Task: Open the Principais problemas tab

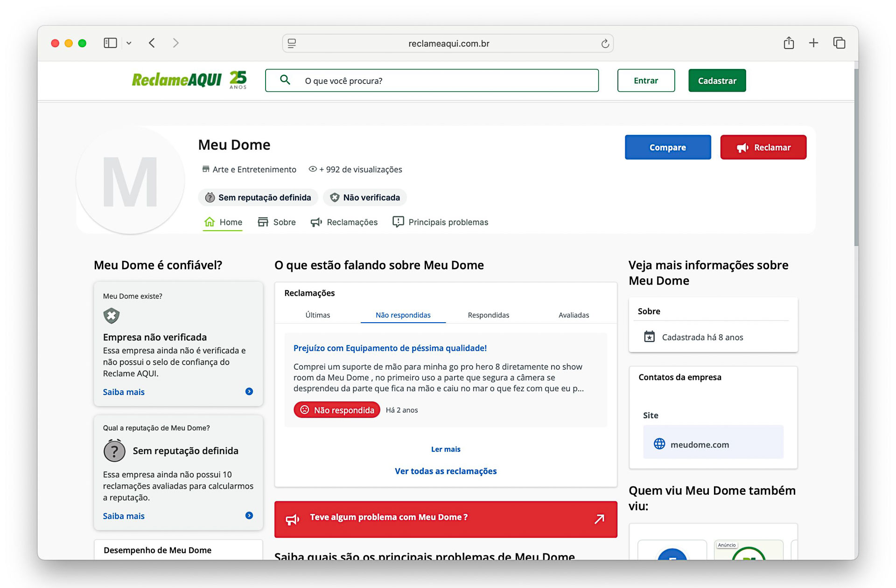Action: 440,222
